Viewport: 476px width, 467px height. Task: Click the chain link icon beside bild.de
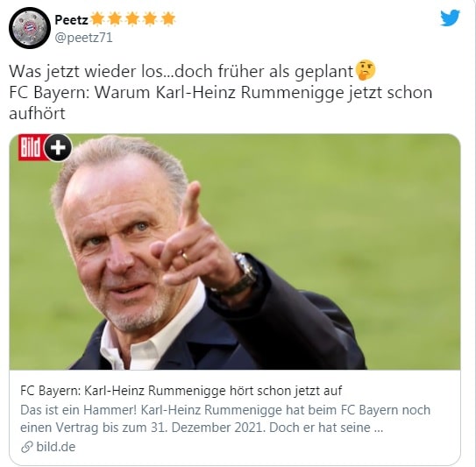26,447
